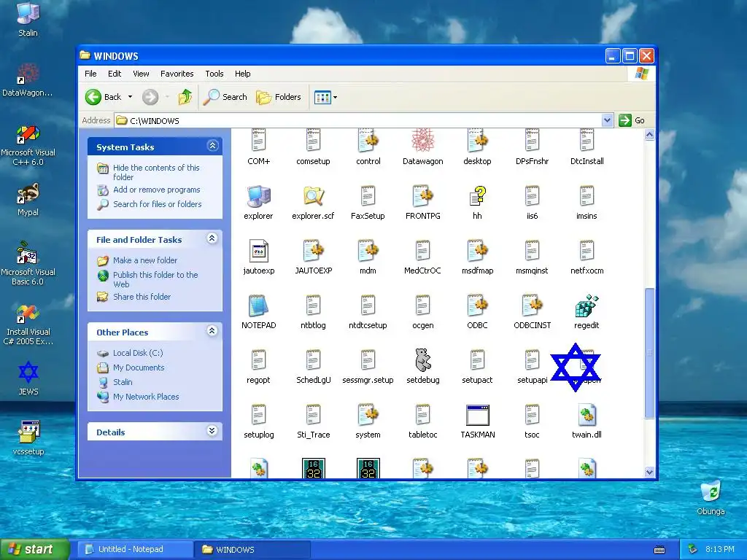Open the Help menu
The height and width of the screenshot is (560, 747).
[242, 74]
